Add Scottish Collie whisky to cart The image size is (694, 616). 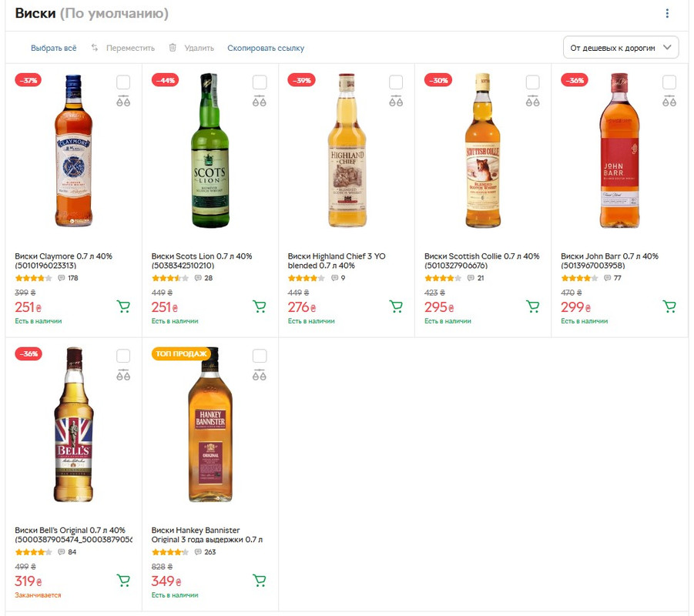tap(533, 306)
